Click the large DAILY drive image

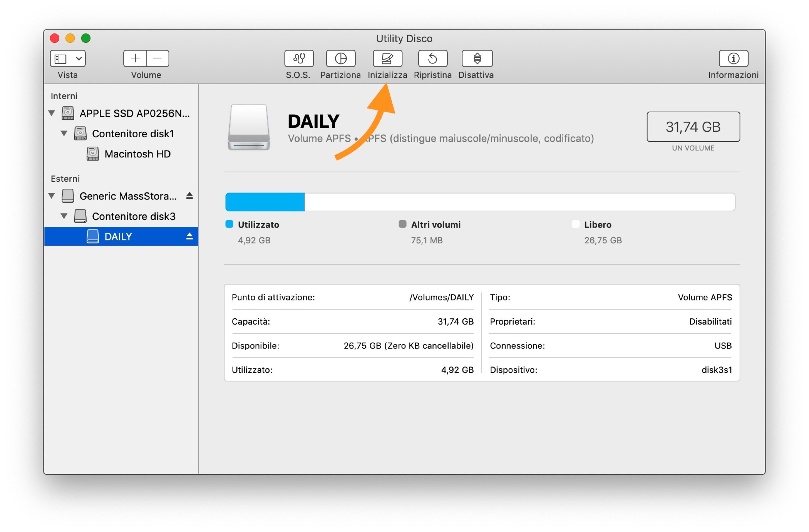coord(249,127)
